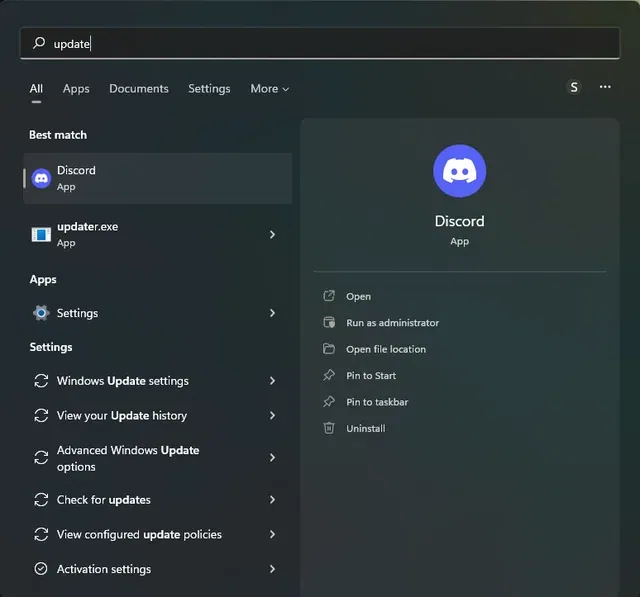Select the Settings filter tab
Screen dimensions: 640x597
209,89
